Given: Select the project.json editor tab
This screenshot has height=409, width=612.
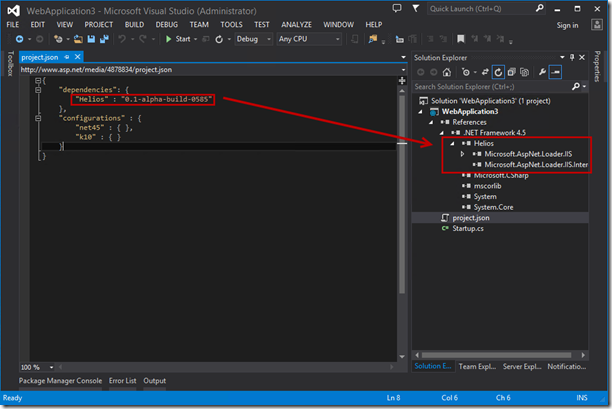Looking at the screenshot, I should (x=39, y=57).
